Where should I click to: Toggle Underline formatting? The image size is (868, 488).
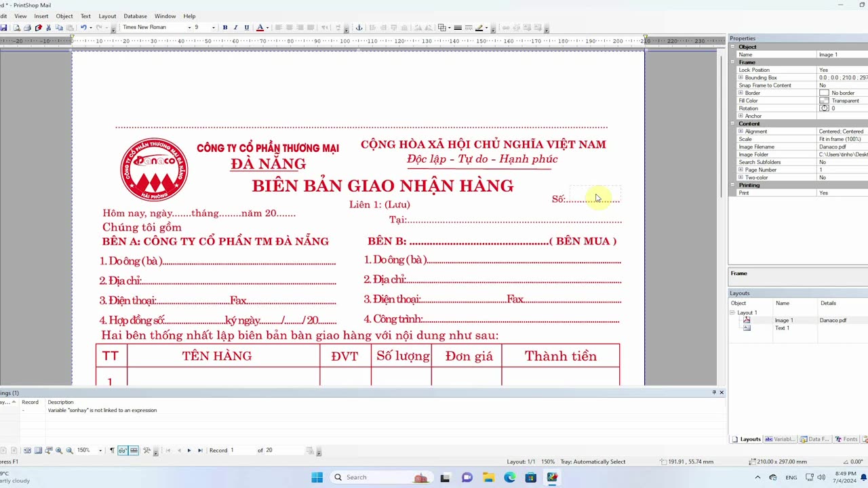[x=246, y=28]
